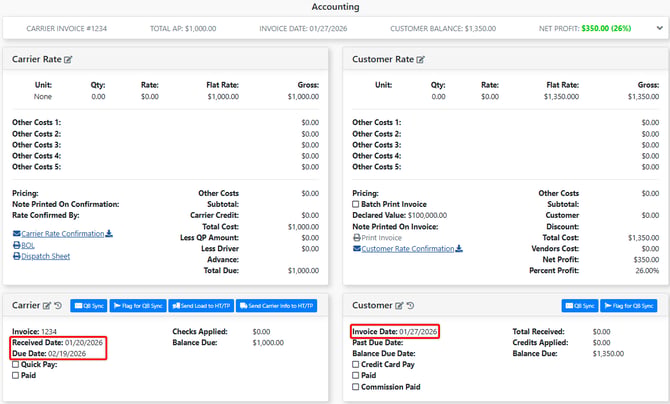This screenshot has height=404, width=670.
Task: Click the Customer panel edit pencil icon
Action: (x=399, y=306)
